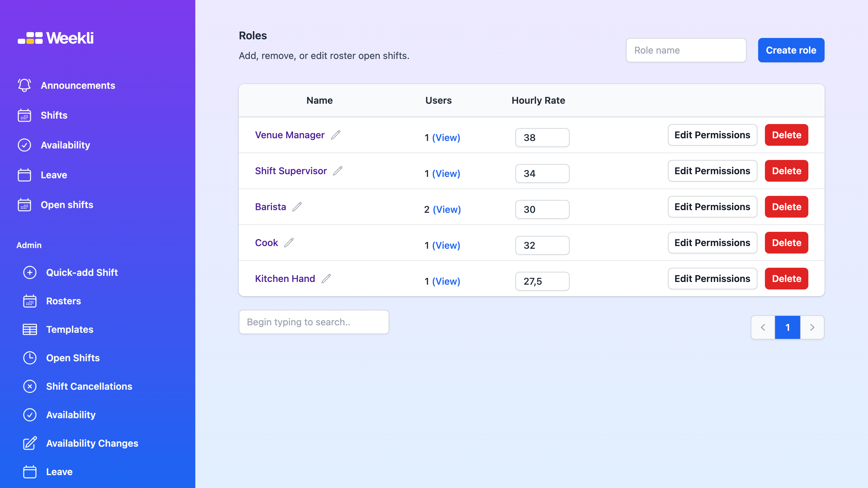The height and width of the screenshot is (488, 868).
Task: Click the Weekli logo
Action: pyautogui.click(x=56, y=38)
